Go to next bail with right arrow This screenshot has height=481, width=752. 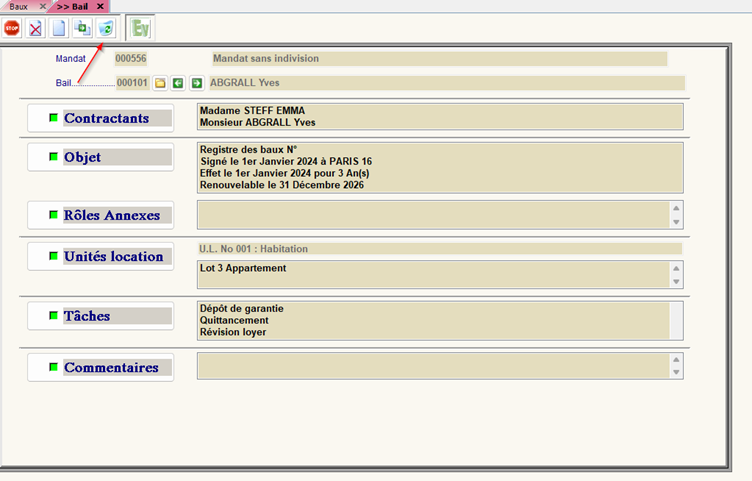(x=196, y=83)
